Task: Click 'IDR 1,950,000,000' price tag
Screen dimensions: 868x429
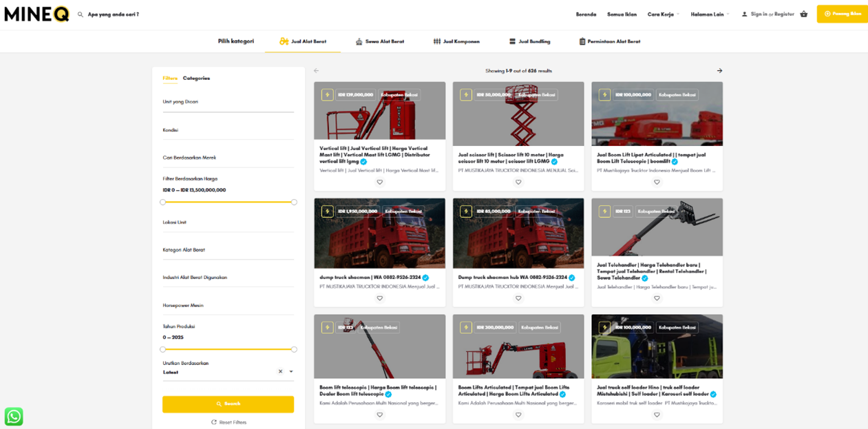Action: coord(357,211)
